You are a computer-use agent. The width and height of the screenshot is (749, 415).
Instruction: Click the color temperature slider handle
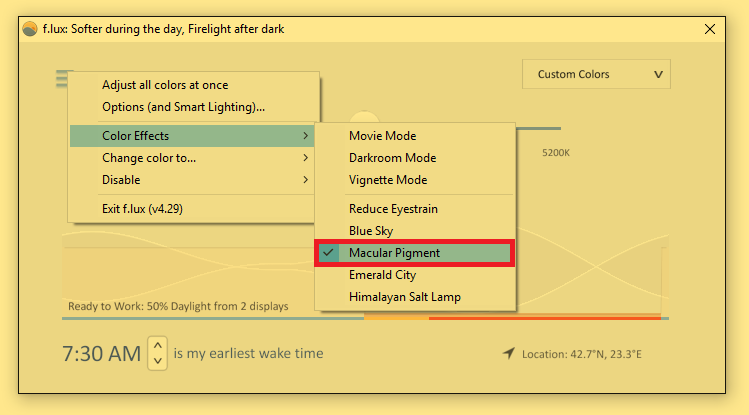364,117
